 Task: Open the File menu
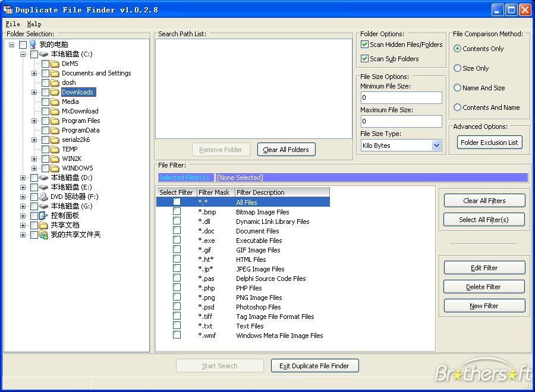(12, 24)
